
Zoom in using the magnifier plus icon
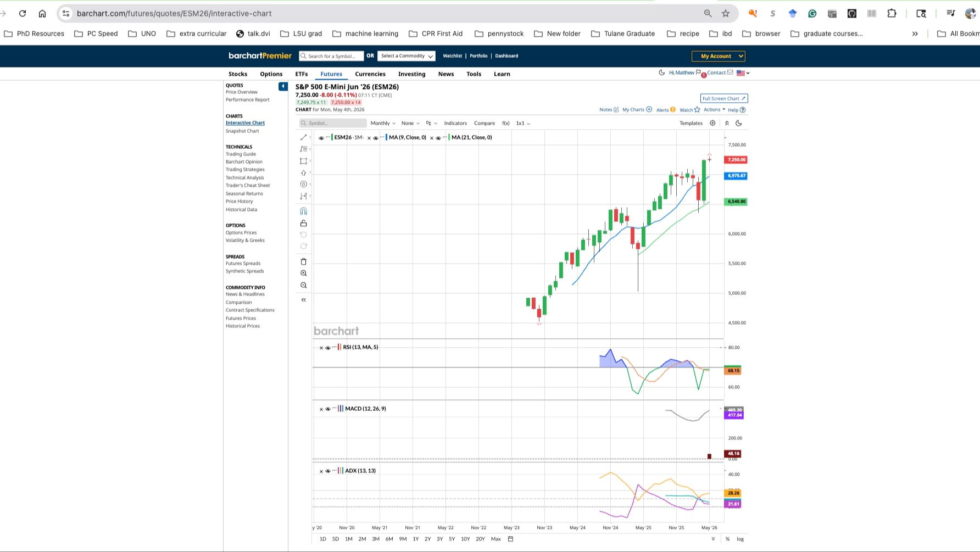(303, 274)
